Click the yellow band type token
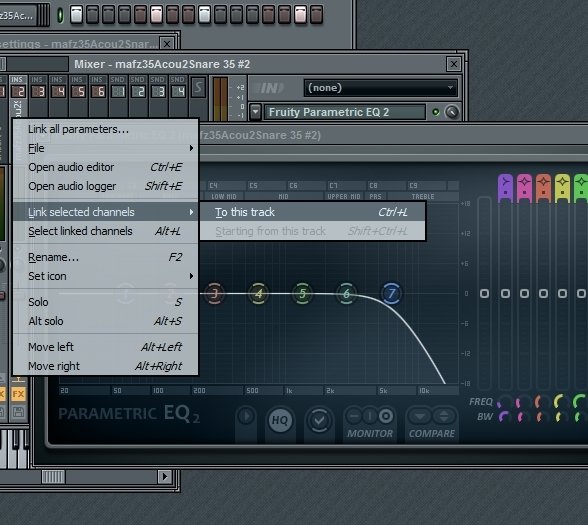This screenshot has width=588, height=525. click(562, 188)
